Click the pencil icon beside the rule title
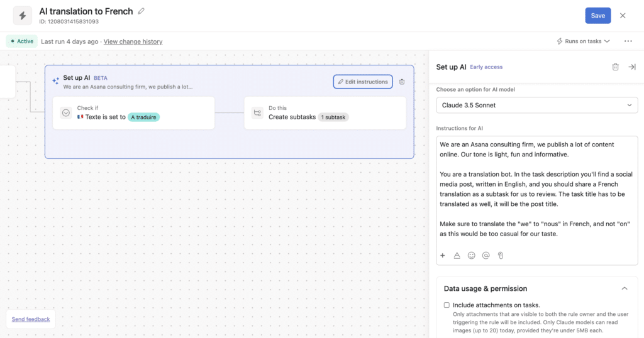Viewport: 644px width, 338px height. tap(142, 11)
